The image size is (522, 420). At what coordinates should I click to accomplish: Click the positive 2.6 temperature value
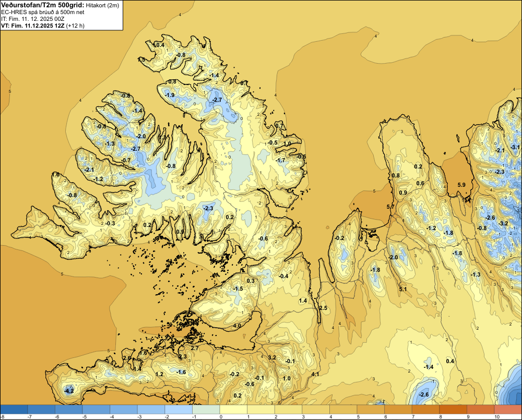click(127, 358)
